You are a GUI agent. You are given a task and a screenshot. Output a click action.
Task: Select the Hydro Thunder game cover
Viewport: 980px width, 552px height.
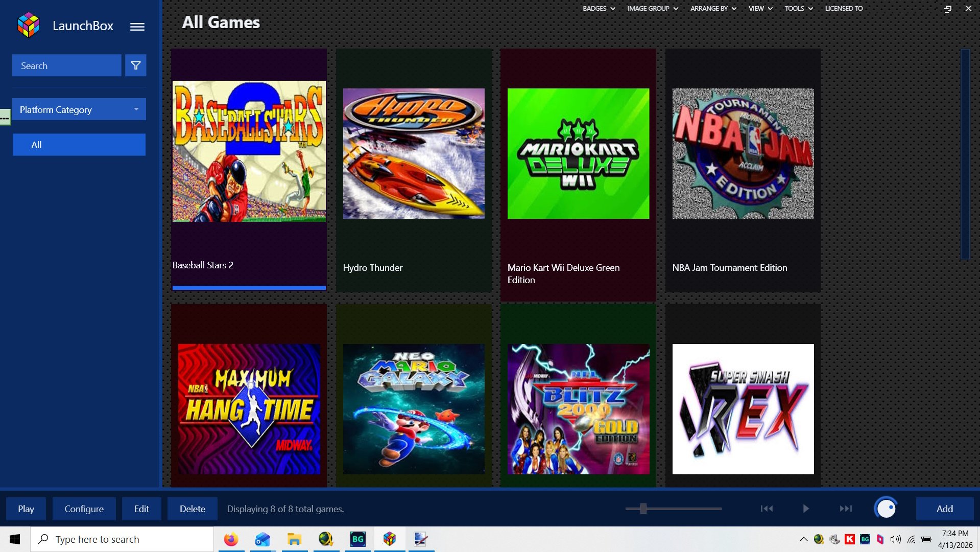[414, 153]
